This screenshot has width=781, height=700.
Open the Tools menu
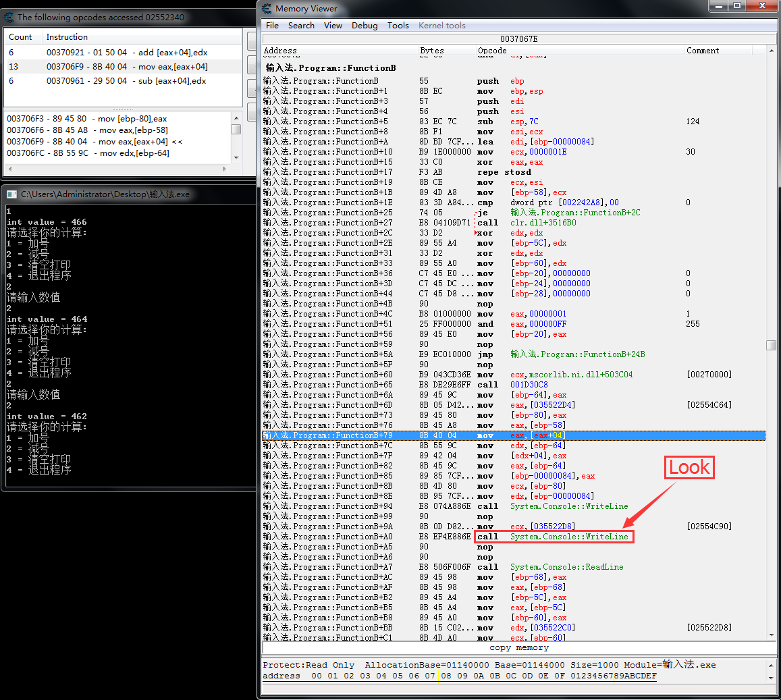click(x=398, y=26)
